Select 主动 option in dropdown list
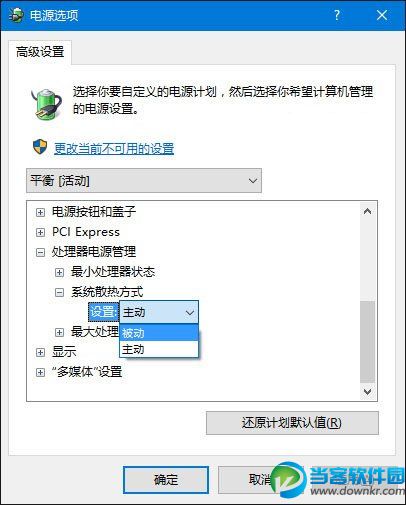This screenshot has width=406, height=505. point(159,349)
